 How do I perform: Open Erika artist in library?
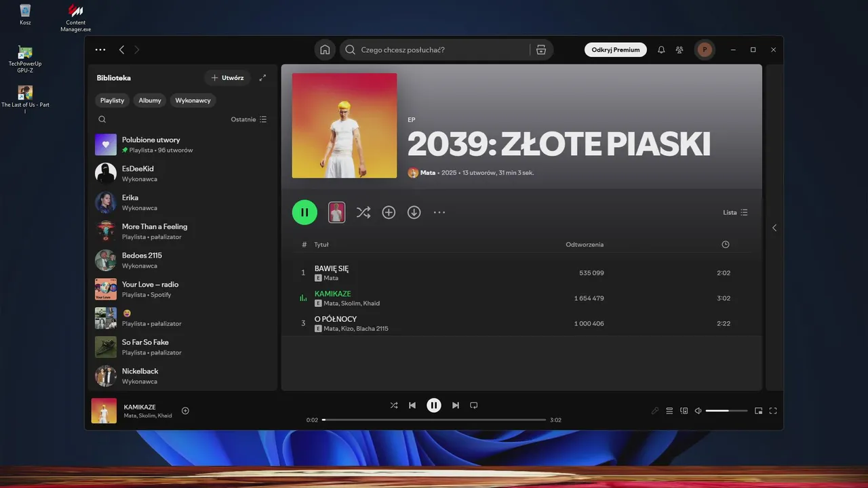(x=183, y=202)
